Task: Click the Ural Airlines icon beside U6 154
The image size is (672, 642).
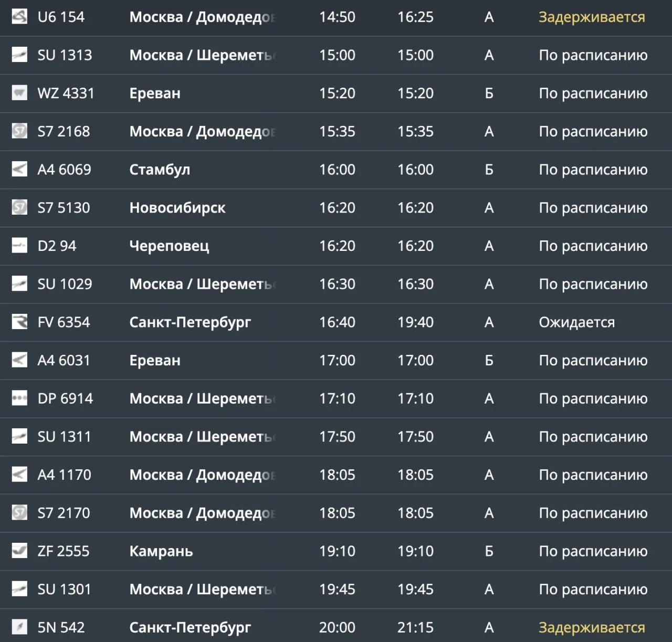Action: [19, 17]
